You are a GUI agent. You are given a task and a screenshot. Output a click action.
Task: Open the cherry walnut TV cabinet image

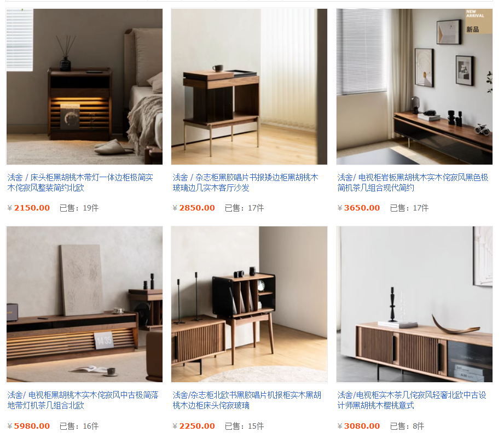coord(414,304)
